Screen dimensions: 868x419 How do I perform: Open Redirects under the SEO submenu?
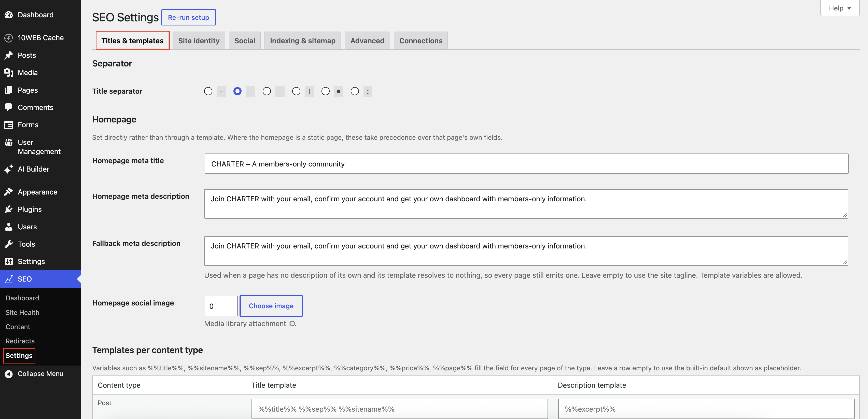click(x=20, y=341)
